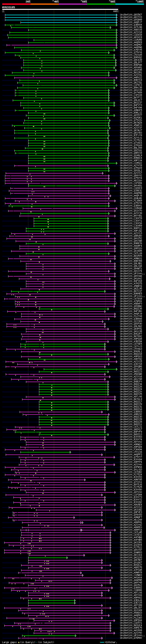Select hit label UniRef100_Q02070

131,211
